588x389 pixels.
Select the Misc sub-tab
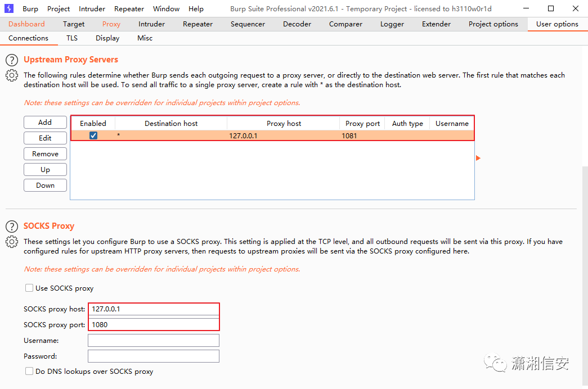pyautogui.click(x=145, y=38)
